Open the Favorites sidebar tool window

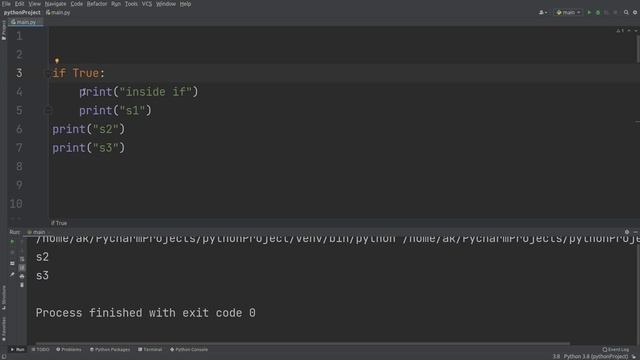click(x=4, y=329)
